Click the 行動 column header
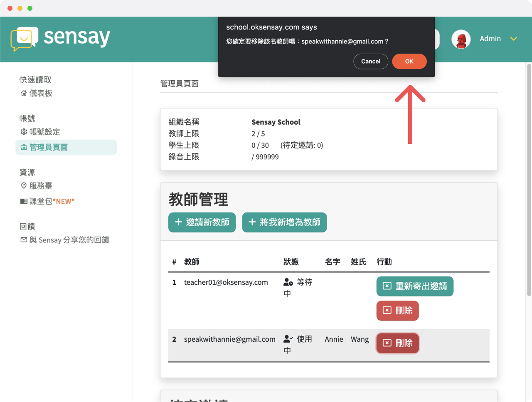 pos(384,262)
